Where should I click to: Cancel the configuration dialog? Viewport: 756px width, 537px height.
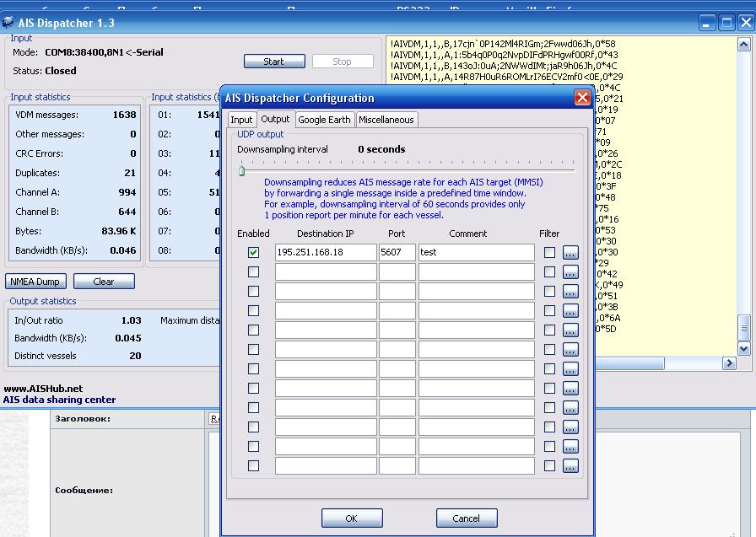point(466,518)
